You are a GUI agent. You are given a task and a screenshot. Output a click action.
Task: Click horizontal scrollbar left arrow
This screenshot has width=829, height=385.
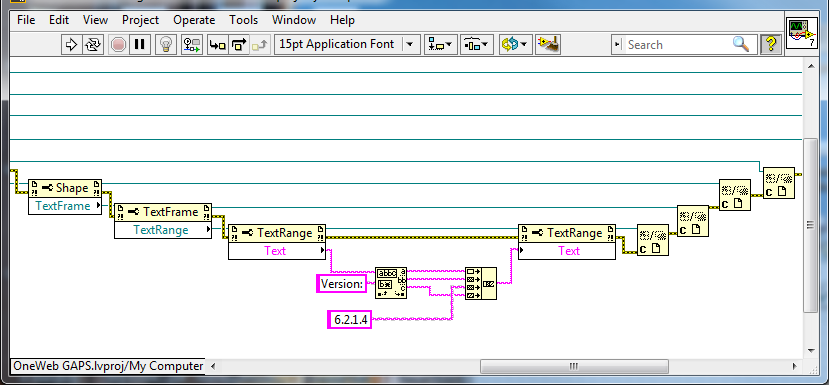(x=213, y=366)
